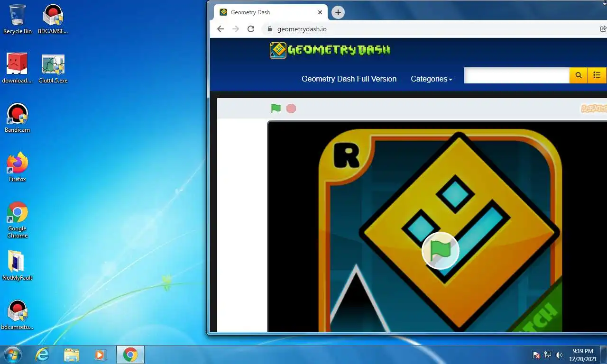Click the Geometry Dash site logo

click(x=330, y=50)
